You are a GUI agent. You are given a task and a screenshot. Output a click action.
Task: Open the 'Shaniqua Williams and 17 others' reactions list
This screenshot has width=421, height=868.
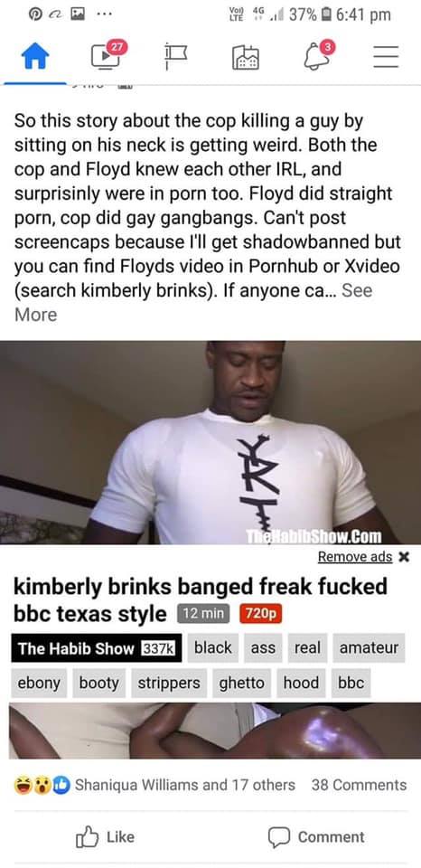[x=185, y=785]
